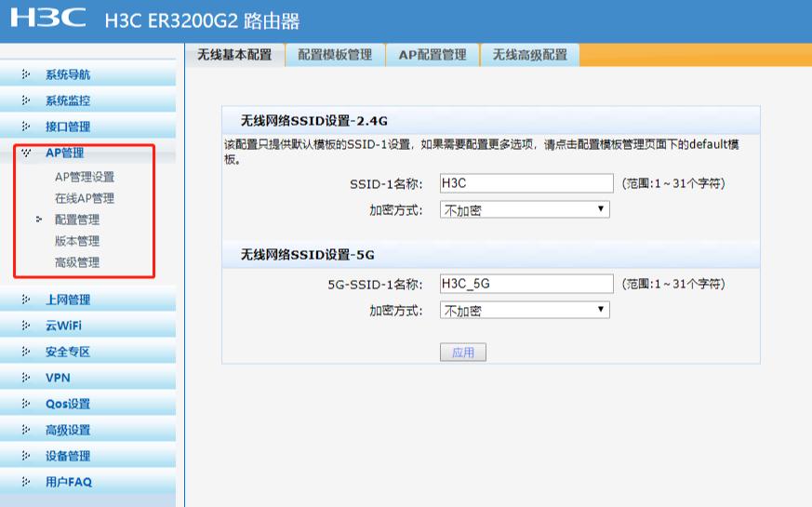Screen dimensions: 812x507
Task: Open 安全专区 in the sidebar
Action: [68, 352]
